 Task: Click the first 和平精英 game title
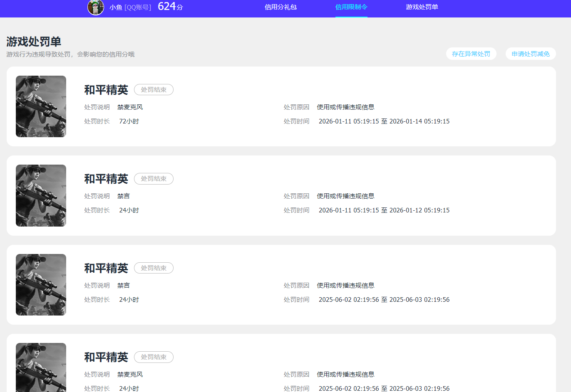105,89
